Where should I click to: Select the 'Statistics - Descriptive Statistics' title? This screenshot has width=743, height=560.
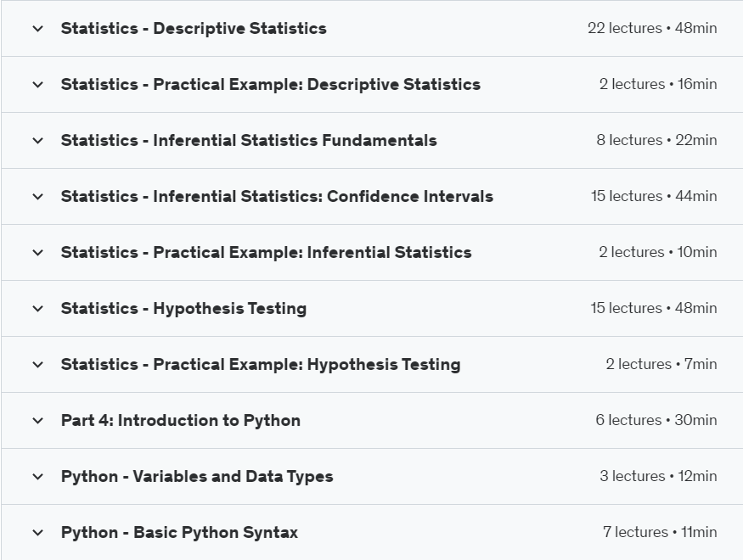click(194, 29)
